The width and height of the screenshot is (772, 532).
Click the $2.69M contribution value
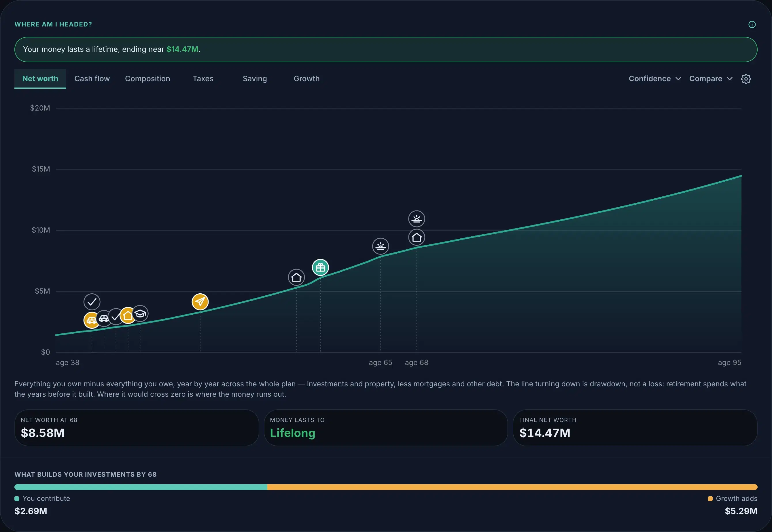[x=31, y=511]
